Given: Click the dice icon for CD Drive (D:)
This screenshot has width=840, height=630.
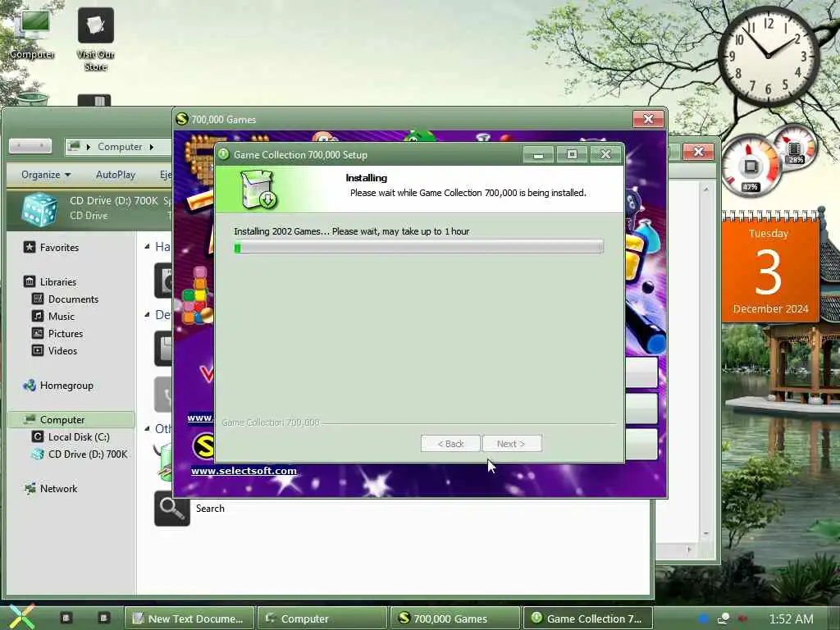Looking at the screenshot, I should [x=39, y=209].
